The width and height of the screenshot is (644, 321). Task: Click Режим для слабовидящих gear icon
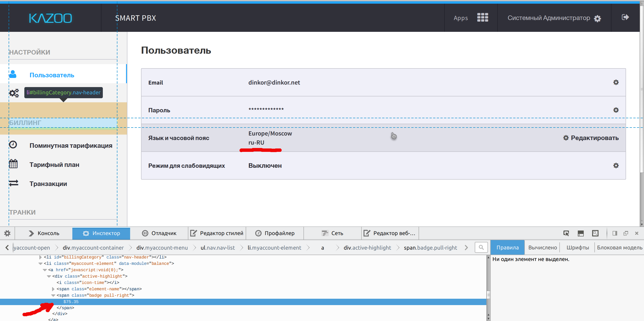pos(616,165)
